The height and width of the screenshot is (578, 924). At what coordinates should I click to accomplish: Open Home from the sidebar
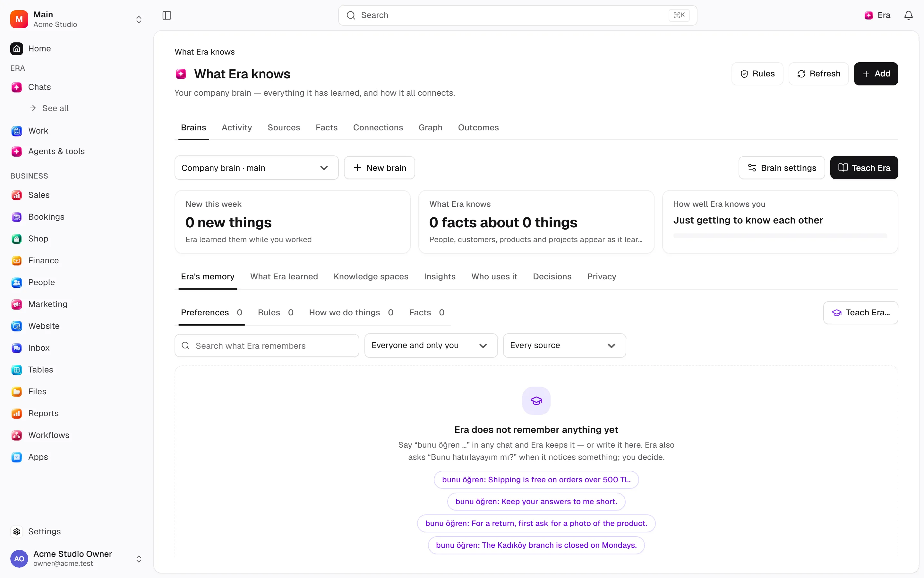[76, 48]
